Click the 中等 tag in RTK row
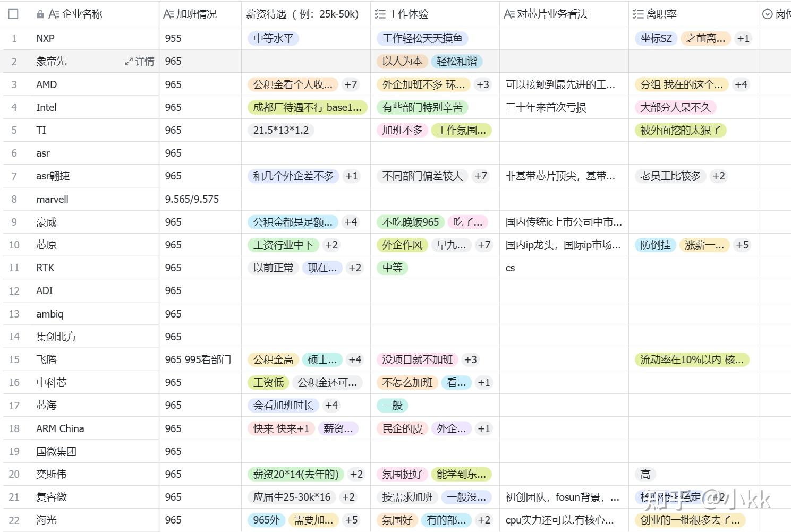791x532 pixels. 392,268
